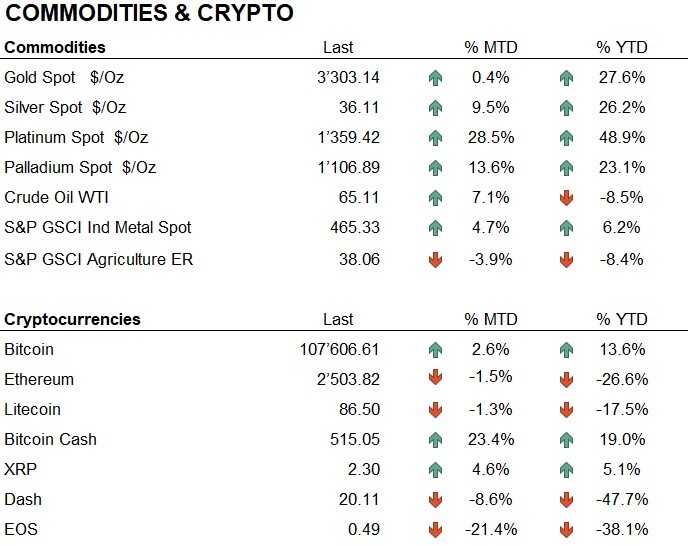
Task: Click the green YTD arrow for Platinum Spot
Action: tap(566, 137)
